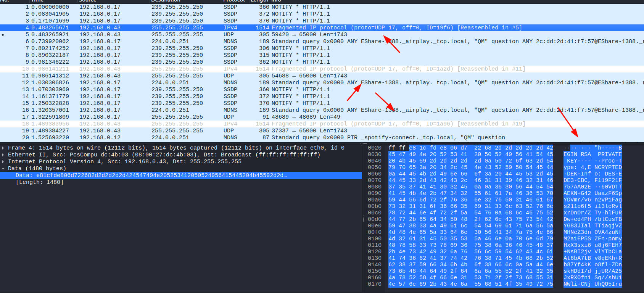644x293 pixels.
Task: Click hex bytes on offset 0100 row
Action: 471,238
